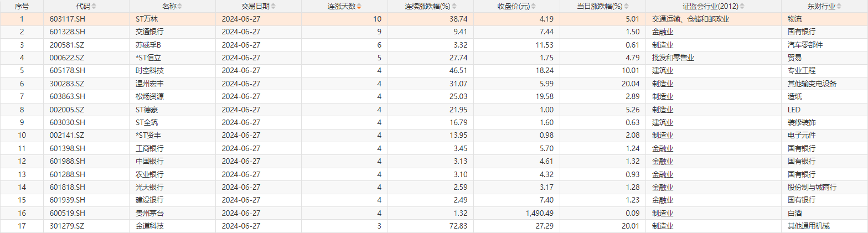Toggle 连涨天数 descending sort arrow
868x233 pixels.
pos(359,7)
